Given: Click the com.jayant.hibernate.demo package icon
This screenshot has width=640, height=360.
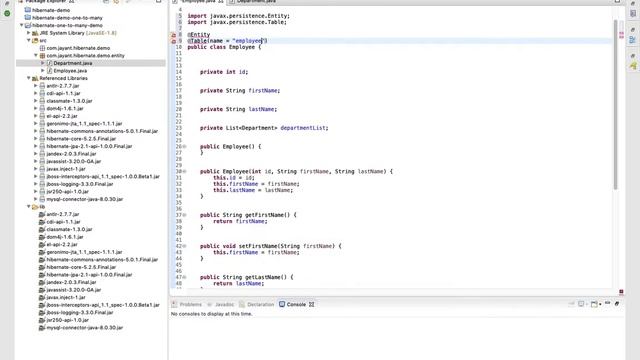Looking at the screenshot, I should coord(42,48).
